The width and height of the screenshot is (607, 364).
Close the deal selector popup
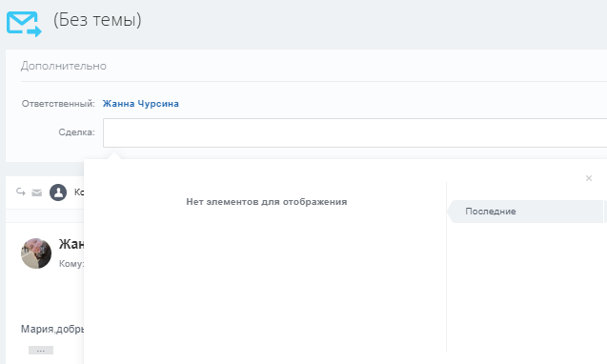[x=589, y=178]
